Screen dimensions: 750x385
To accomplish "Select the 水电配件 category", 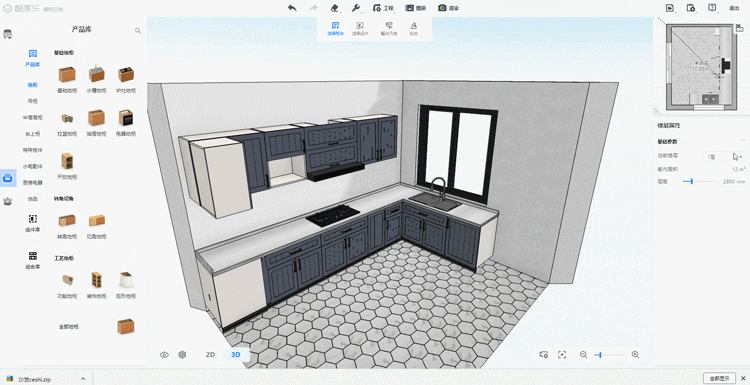I will coord(33,166).
